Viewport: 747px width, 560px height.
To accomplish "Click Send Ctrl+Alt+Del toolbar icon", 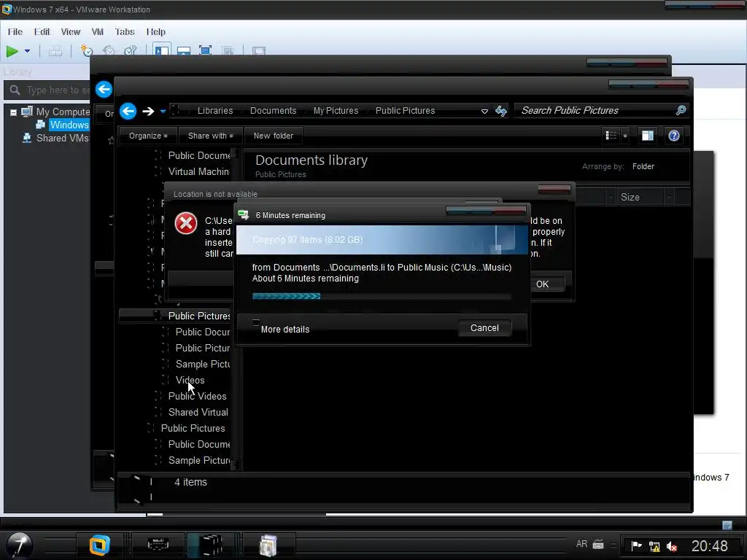I will 55,51.
